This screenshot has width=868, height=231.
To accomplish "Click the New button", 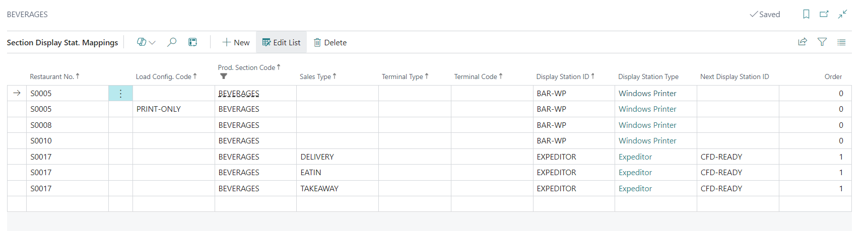I will [x=236, y=42].
